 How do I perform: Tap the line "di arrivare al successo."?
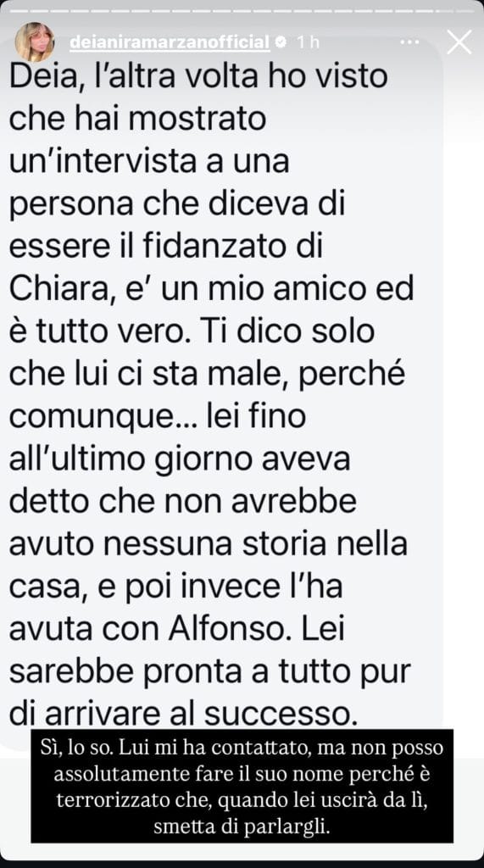pos(183,714)
